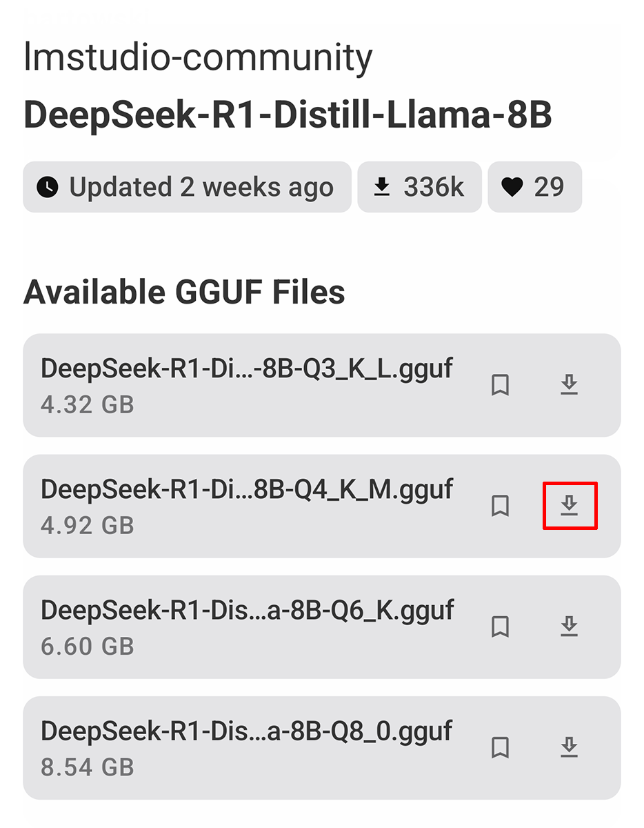Download the Q3_K_L GGUF file
Image resolution: width=644 pixels, height=828 pixels.
(x=569, y=385)
